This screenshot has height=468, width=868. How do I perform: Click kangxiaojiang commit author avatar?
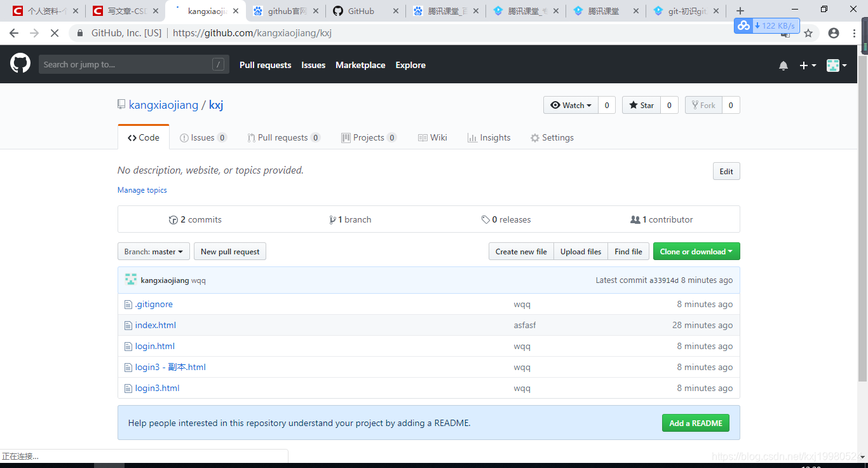point(131,280)
